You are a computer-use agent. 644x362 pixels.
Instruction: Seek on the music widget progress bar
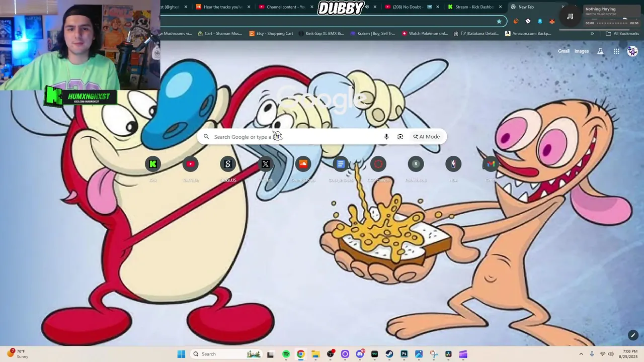612,23
